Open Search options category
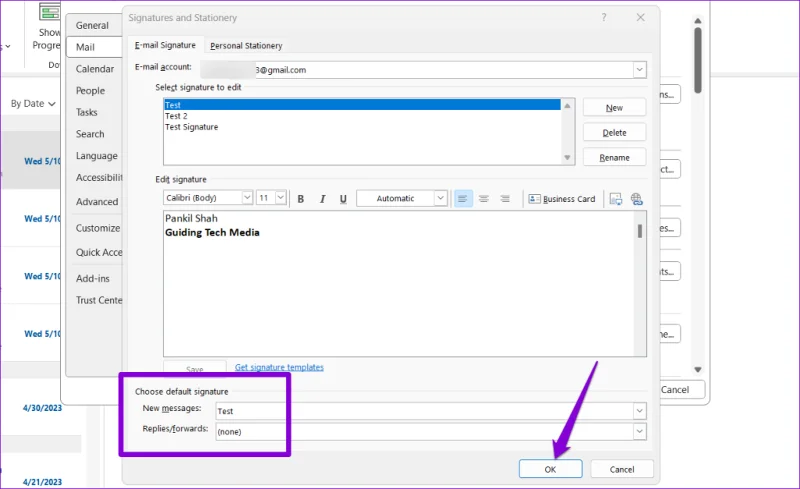 (x=90, y=134)
